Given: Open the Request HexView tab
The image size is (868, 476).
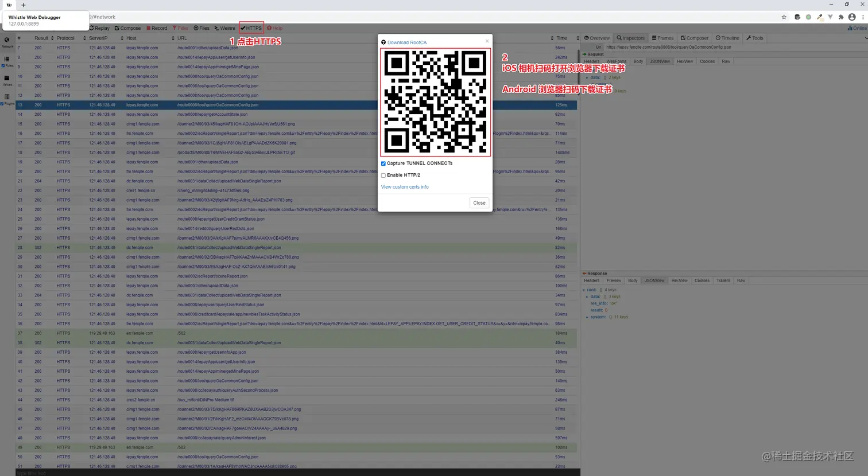Looking at the screenshot, I should (x=685, y=61).
